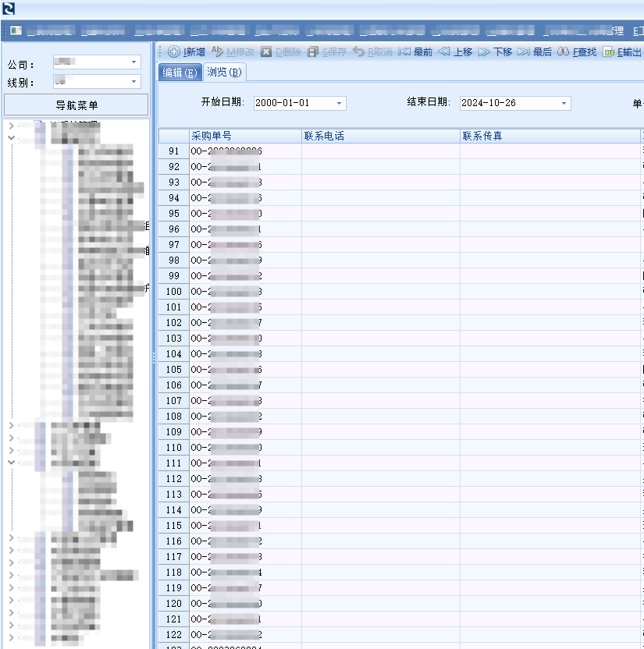Jump to last record with 最后
The height and width of the screenshot is (649, 644).
[x=524, y=52]
